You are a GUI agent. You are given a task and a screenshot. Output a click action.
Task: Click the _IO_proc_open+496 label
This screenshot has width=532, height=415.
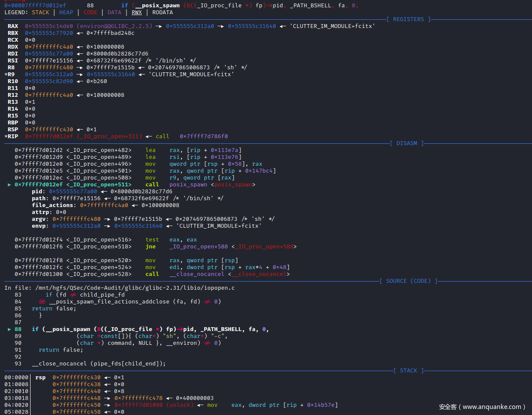click(x=99, y=164)
